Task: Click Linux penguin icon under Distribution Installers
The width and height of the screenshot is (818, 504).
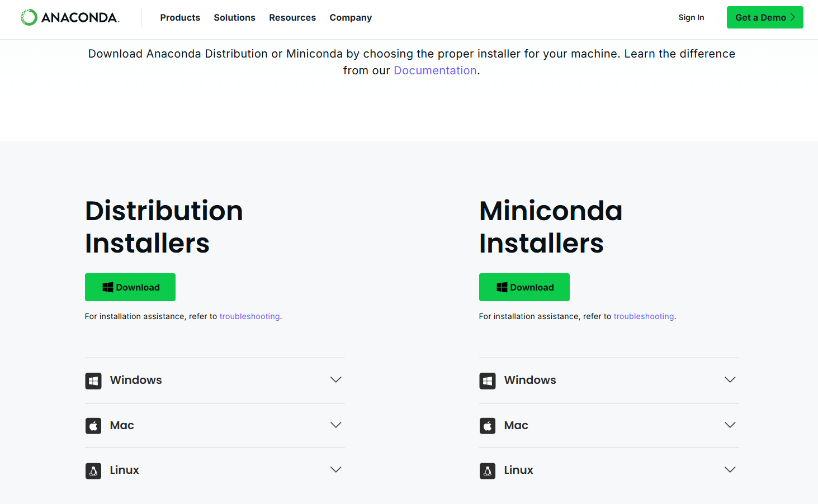Action: [x=93, y=471]
